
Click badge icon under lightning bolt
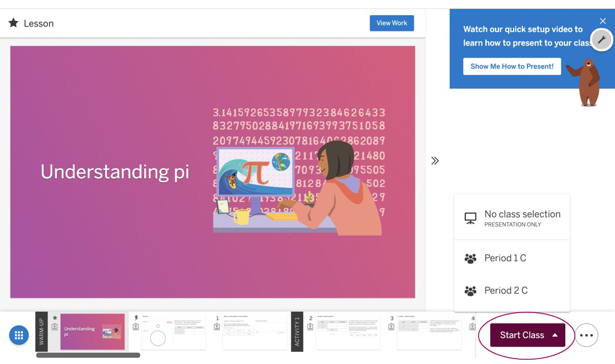tap(136, 327)
